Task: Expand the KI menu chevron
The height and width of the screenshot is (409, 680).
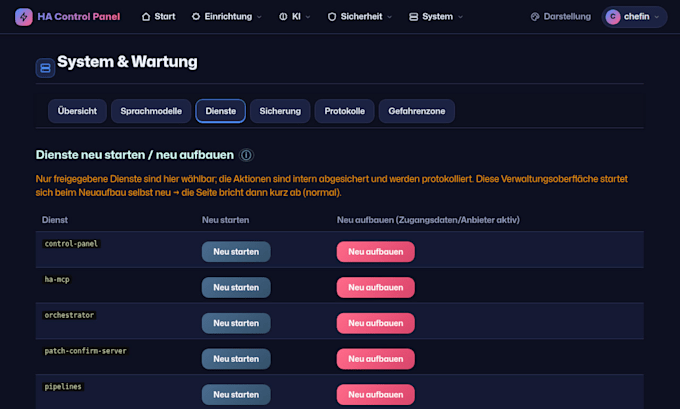Action: click(308, 17)
